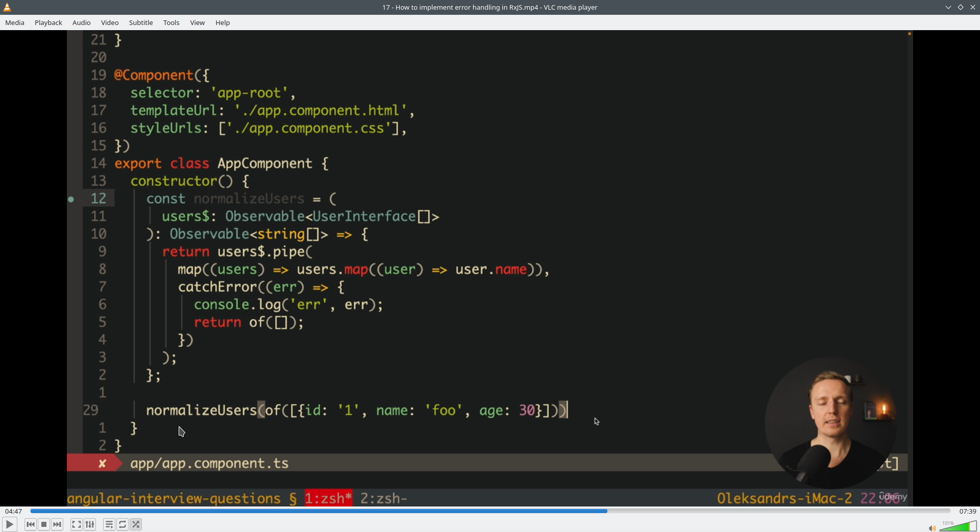Jump to the previous media track
The width and height of the screenshot is (980, 532).
(31, 524)
